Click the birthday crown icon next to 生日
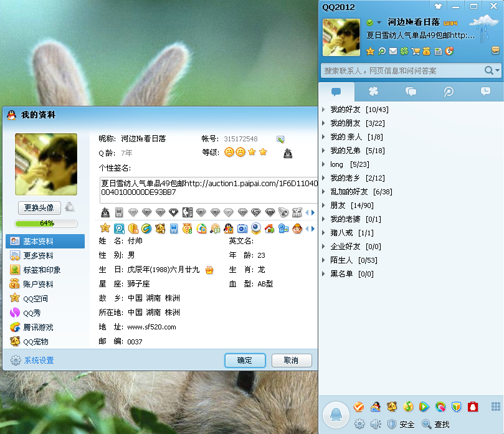 [x=209, y=270]
